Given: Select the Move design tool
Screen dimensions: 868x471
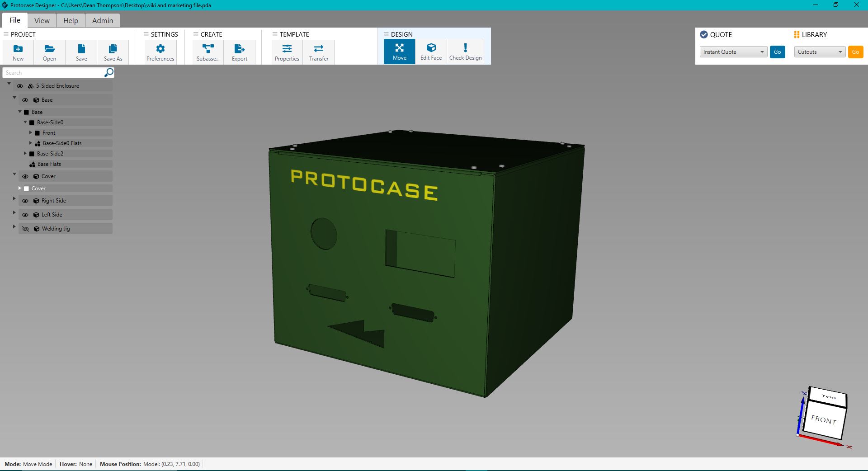Looking at the screenshot, I should click(400, 51).
